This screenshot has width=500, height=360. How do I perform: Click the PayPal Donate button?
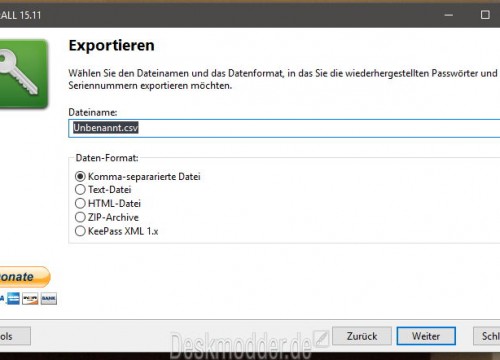[x=24, y=277]
